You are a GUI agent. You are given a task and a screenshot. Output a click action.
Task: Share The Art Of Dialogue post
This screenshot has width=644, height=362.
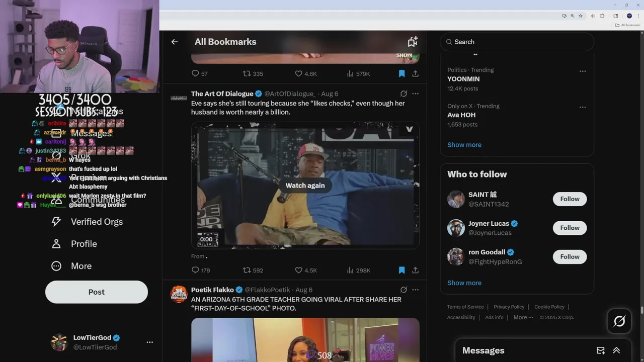tap(415, 270)
